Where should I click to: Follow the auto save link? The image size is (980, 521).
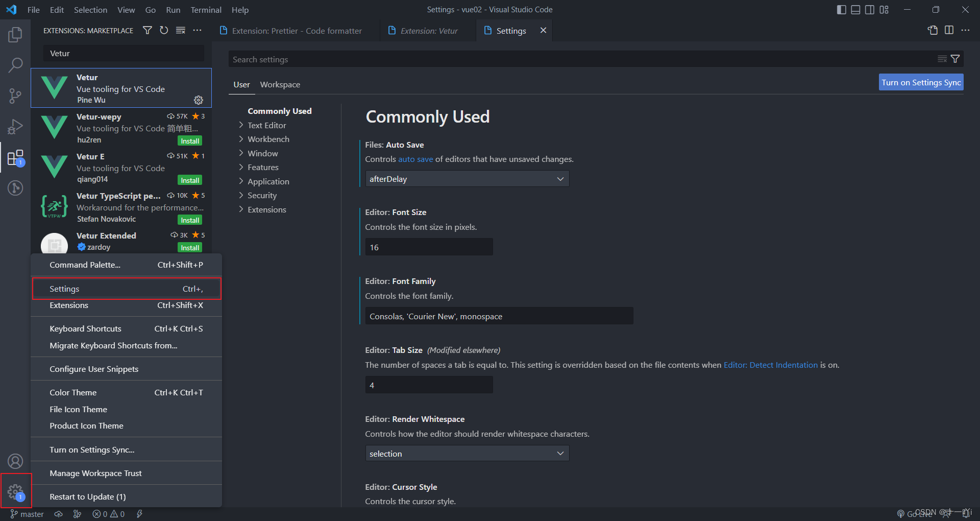click(415, 159)
